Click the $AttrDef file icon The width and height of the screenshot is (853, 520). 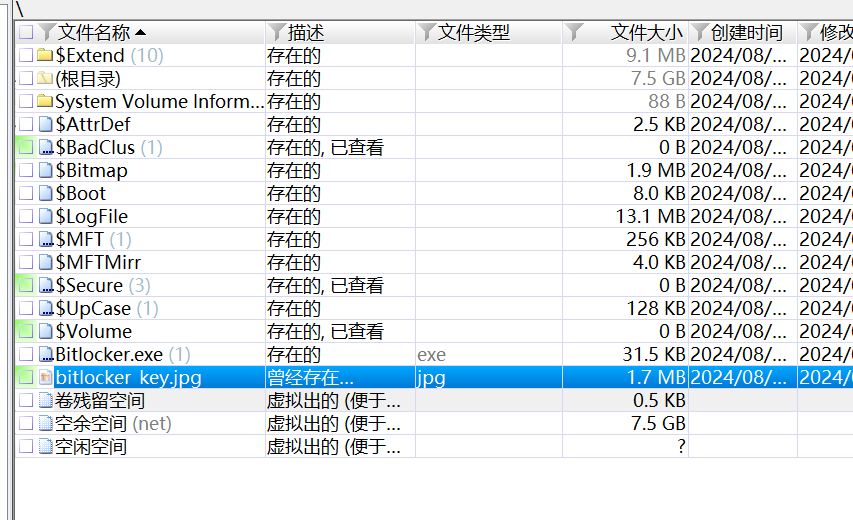(x=46, y=125)
